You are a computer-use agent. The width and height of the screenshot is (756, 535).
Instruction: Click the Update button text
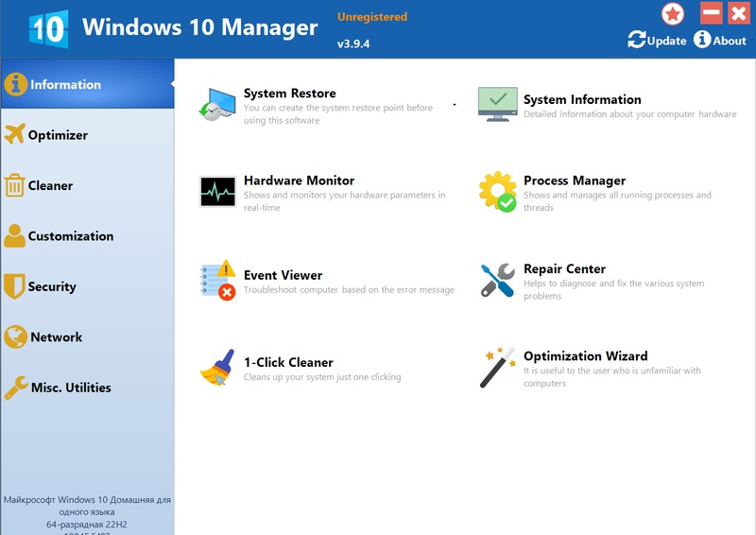(667, 41)
